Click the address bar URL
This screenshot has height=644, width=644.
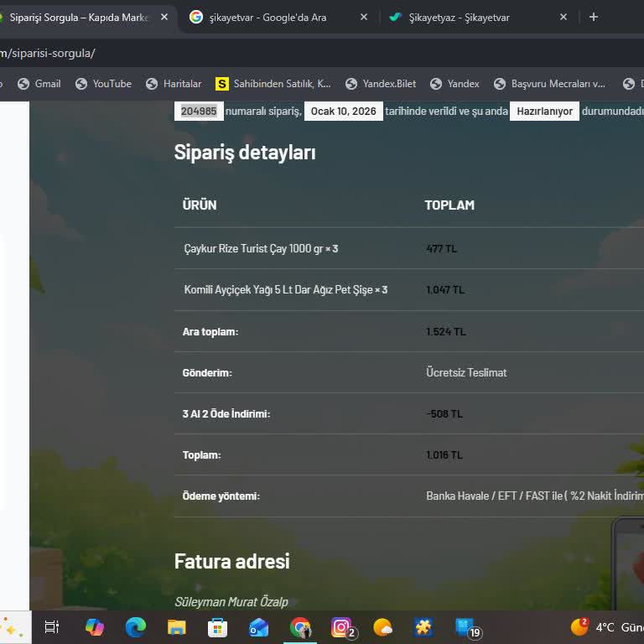pos(50,53)
